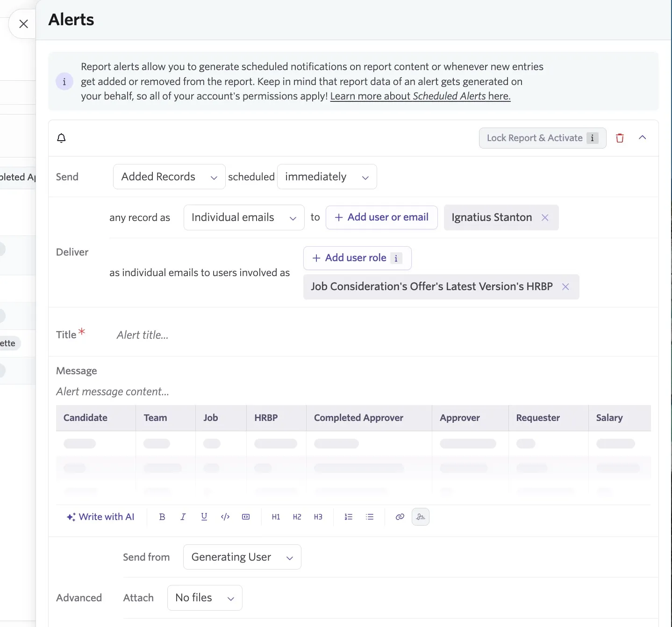Image resolution: width=672 pixels, height=627 pixels.
Task: Toggle bold formatting
Action: (162, 517)
